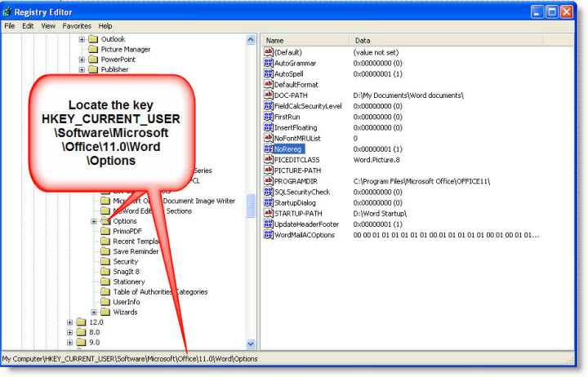Maximize the Registry Editor window
Screen dimensions: 588x377
tap(552, 12)
